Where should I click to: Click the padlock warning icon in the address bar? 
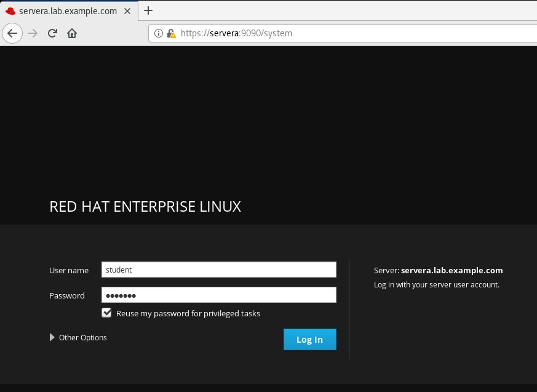point(171,33)
